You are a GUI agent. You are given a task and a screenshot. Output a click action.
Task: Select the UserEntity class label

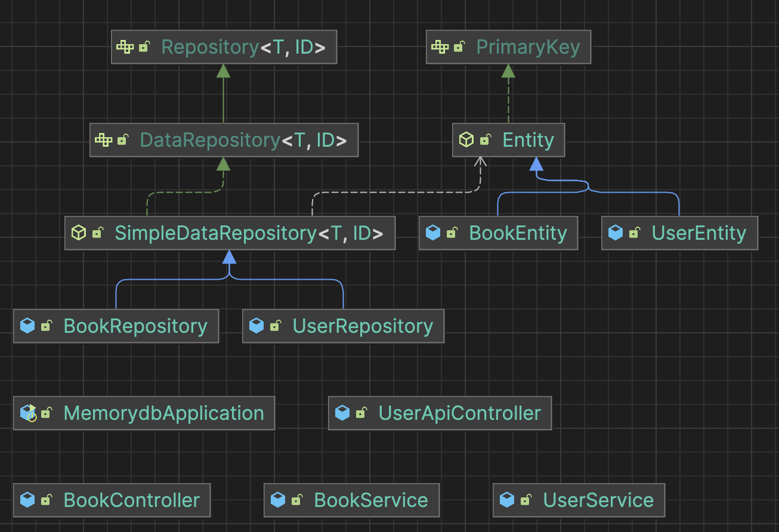pos(698,233)
